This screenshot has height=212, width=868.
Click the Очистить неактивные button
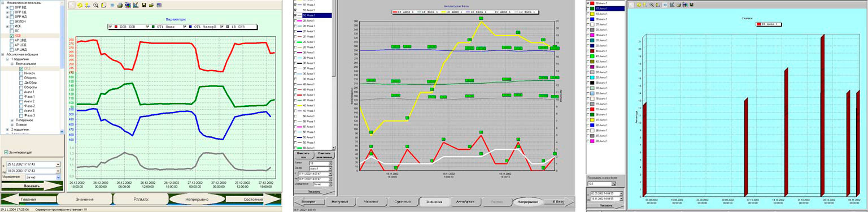324,155
